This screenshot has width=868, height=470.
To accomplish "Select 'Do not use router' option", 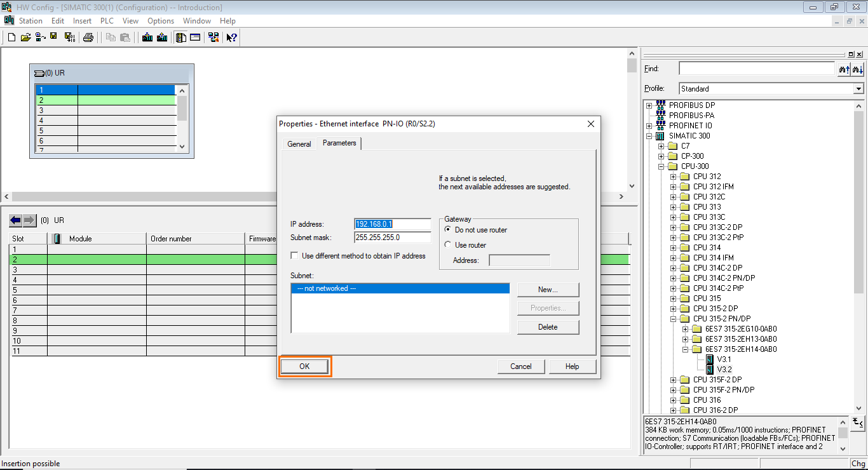I will [448, 229].
